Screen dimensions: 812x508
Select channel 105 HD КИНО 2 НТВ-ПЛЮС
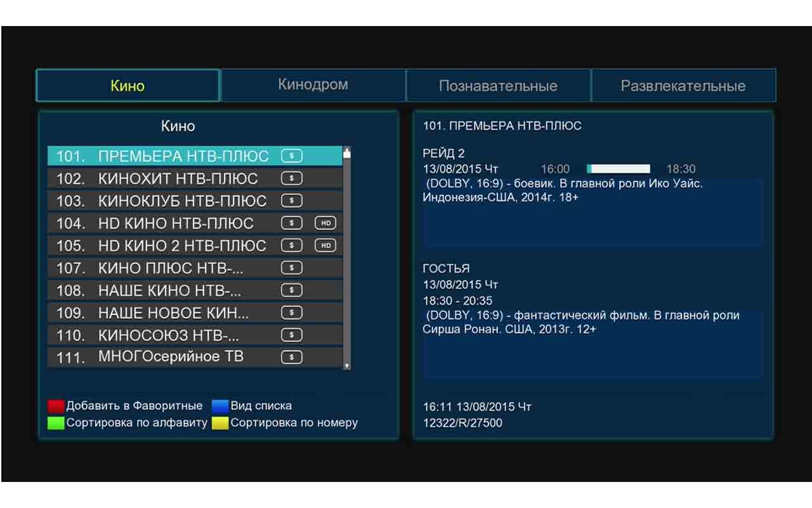click(x=195, y=245)
